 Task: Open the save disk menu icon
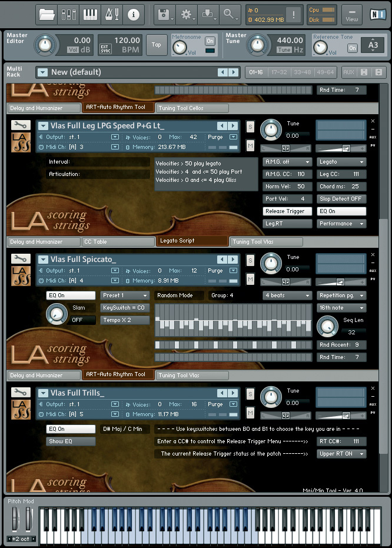[165, 14]
